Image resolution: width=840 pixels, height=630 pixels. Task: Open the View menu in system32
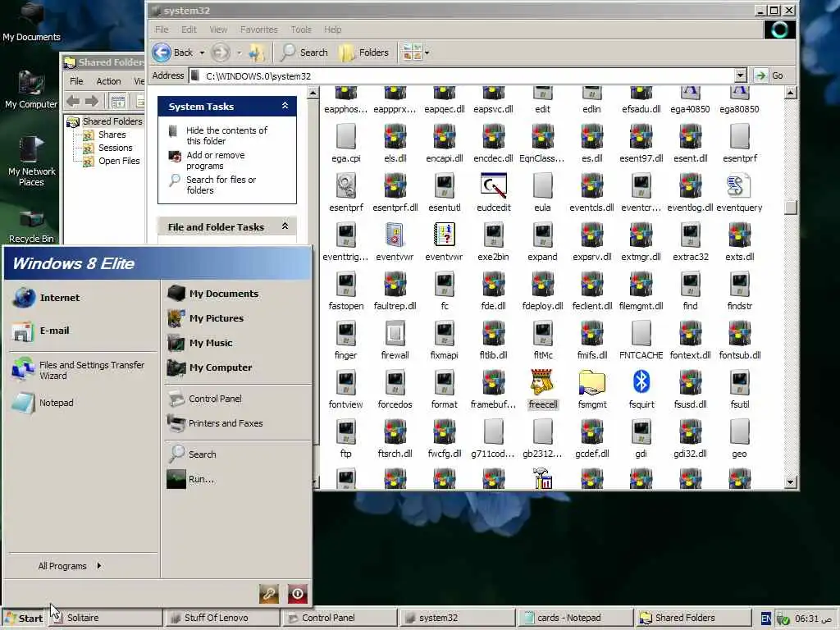(x=218, y=30)
